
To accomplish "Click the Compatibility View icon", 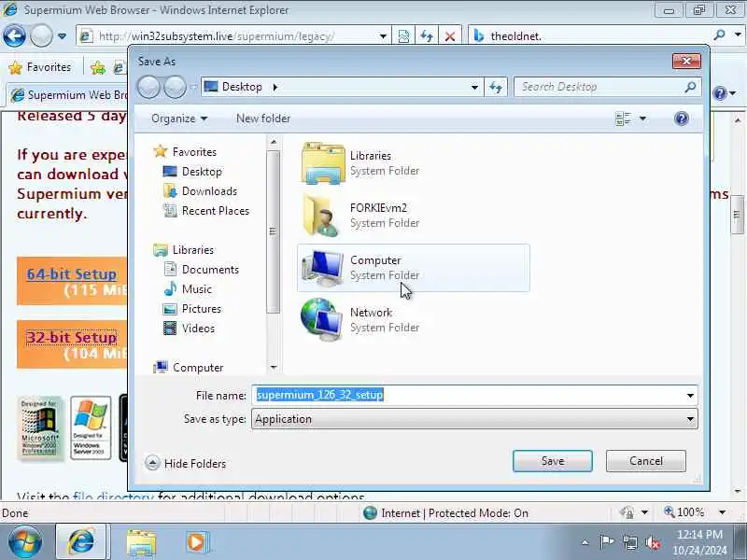I will tap(403, 36).
